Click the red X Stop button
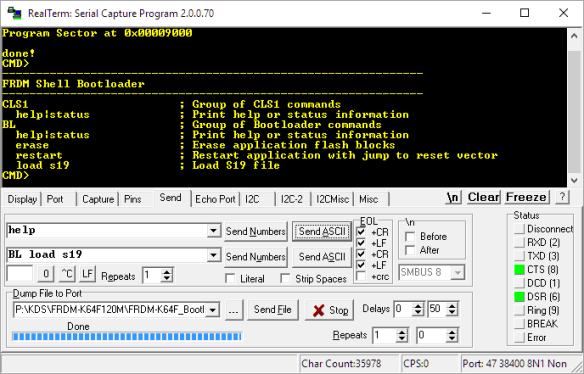 330,310
